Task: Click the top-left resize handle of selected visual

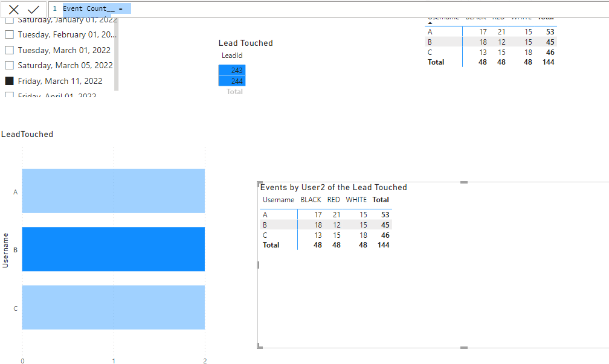Action: [x=259, y=184]
